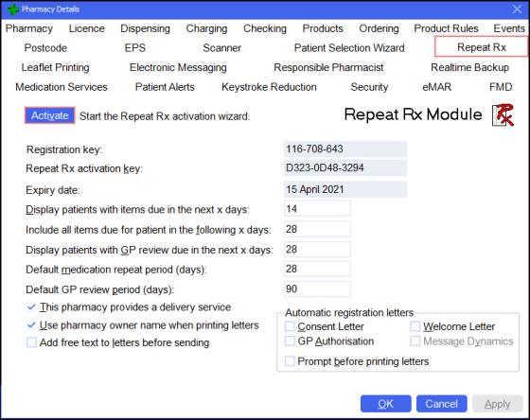Enable 'Add free text to letters before sending'
Screen dimensions: 530x420
pos(31,342)
